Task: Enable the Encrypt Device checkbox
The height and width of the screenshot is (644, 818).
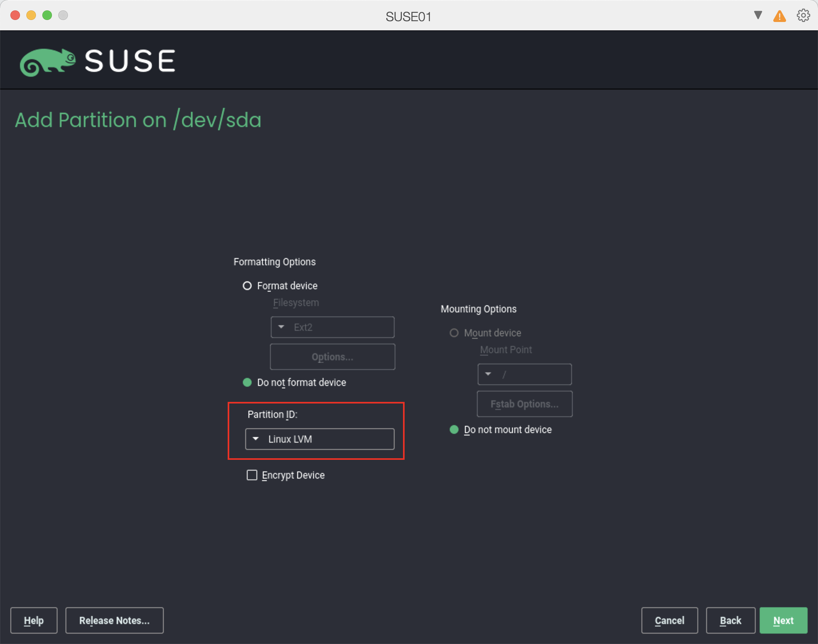Action: click(x=252, y=475)
